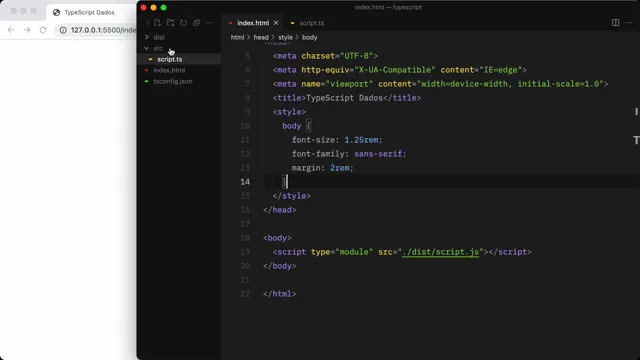Image resolution: width=640 pixels, height=360 pixels.
Task: Click the red close button of editor window
Action: (143, 7)
